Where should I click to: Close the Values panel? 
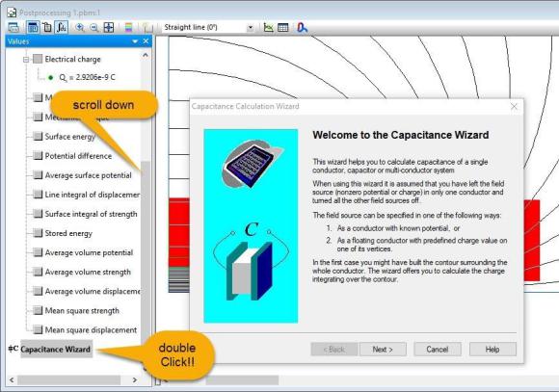point(146,41)
